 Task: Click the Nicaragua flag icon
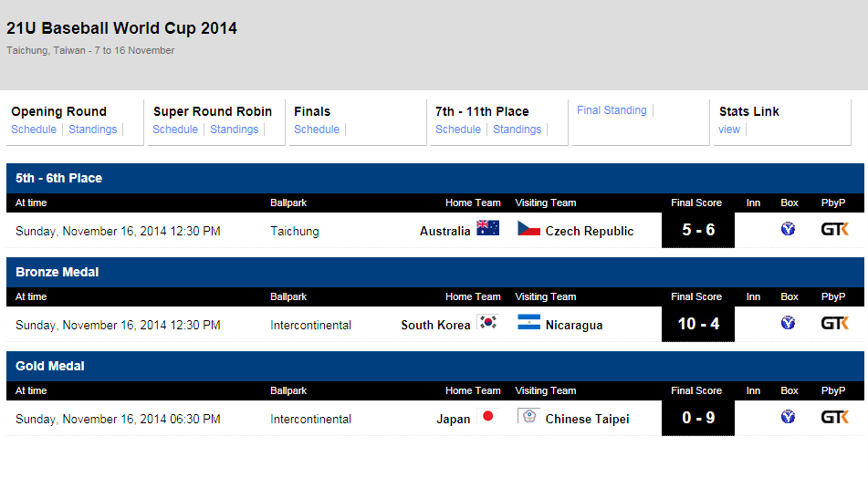tap(528, 322)
